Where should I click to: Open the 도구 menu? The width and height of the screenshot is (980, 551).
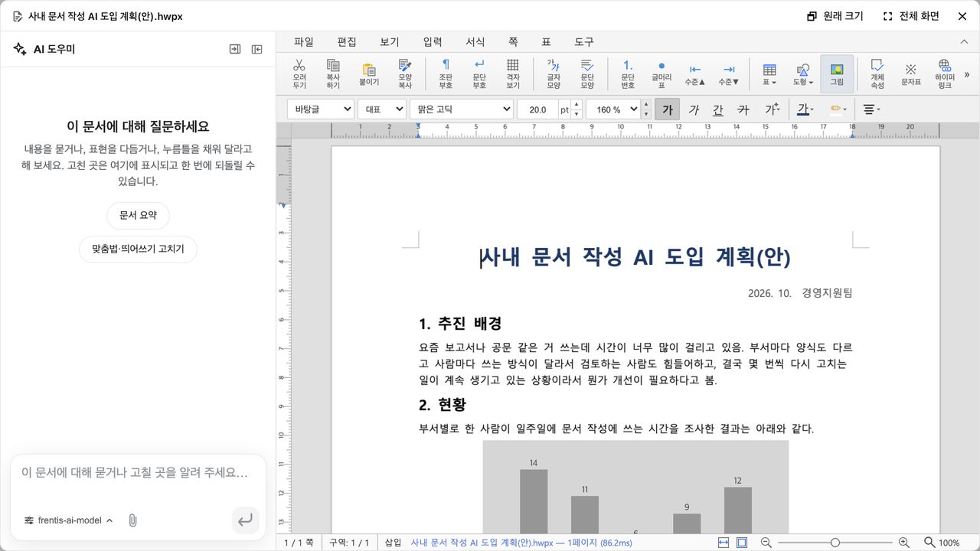(x=584, y=42)
